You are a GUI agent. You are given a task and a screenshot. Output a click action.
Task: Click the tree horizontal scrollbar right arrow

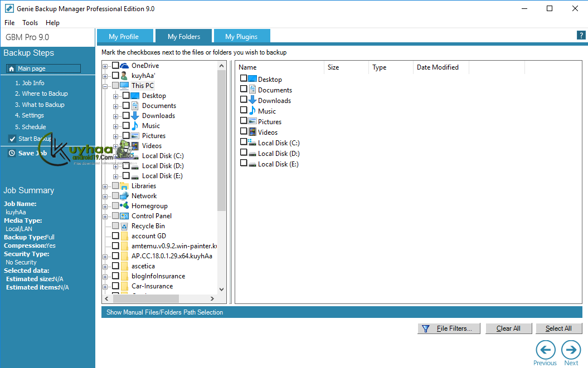(x=212, y=298)
